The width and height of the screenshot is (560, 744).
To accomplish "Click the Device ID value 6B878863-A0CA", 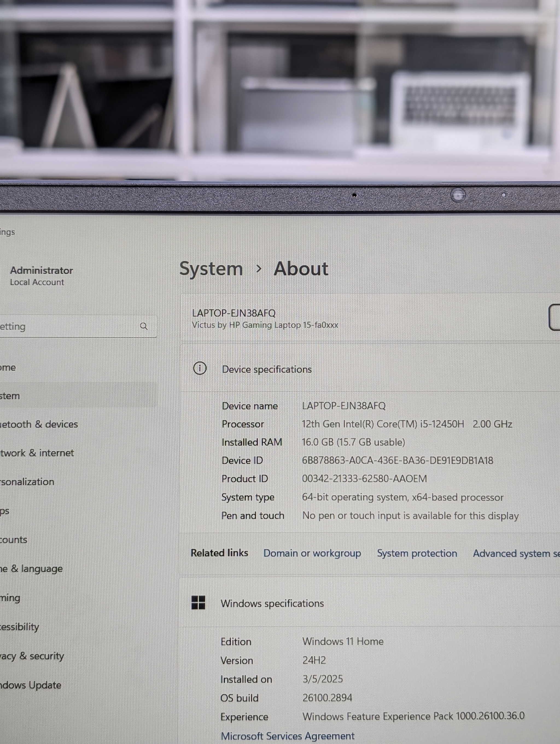I will [x=397, y=460].
